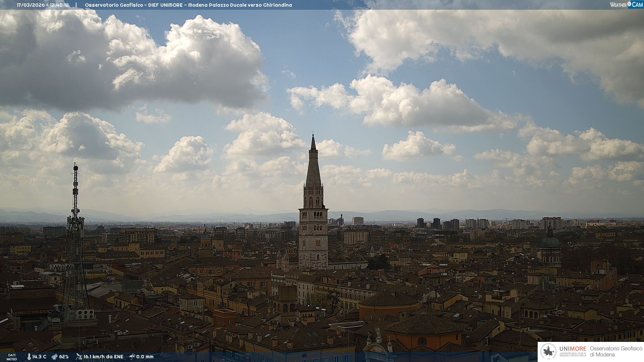Click the Osservatorio Geofisico camera title text
This screenshot has height=362, width=644.
coord(188,5)
